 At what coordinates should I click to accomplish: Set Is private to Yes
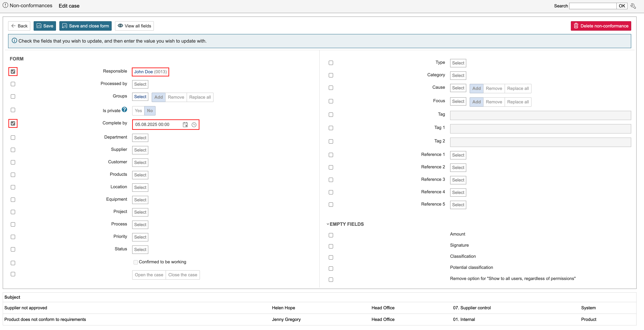138,111
